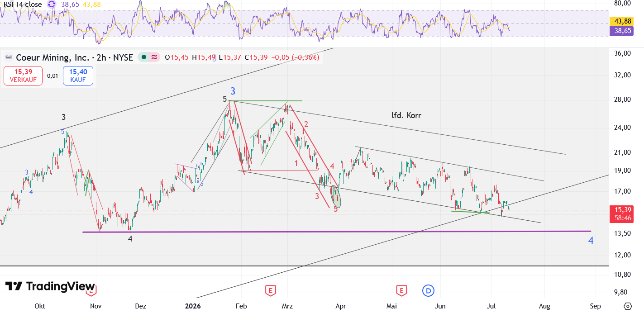Select the green horizontal line at the 28,00 top

point(265,100)
